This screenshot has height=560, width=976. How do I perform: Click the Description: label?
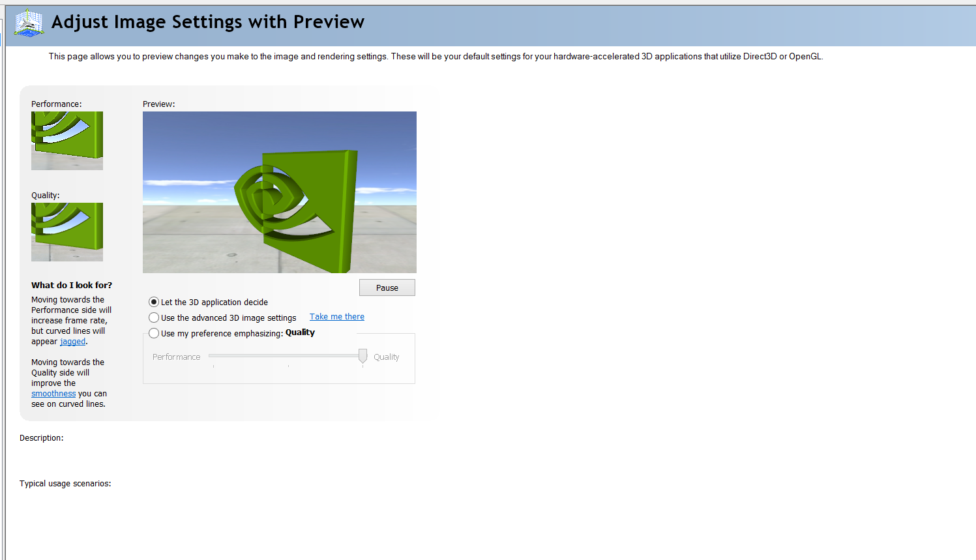(x=42, y=438)
